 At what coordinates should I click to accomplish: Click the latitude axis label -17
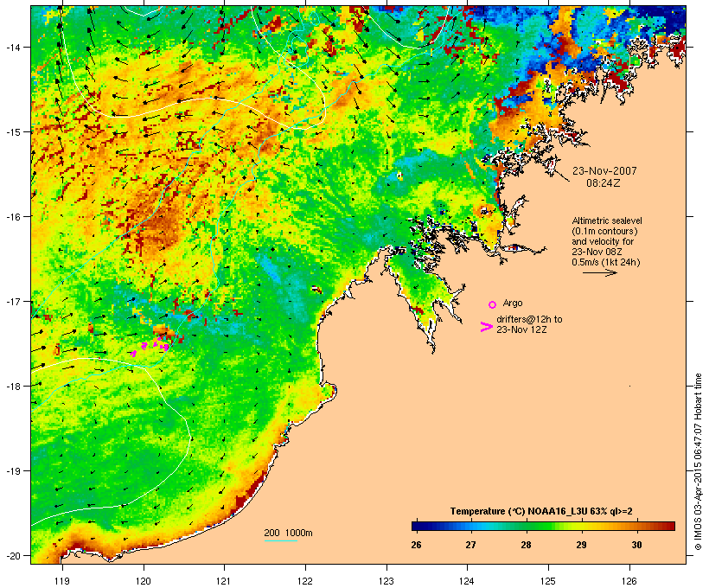pos(12,301)
